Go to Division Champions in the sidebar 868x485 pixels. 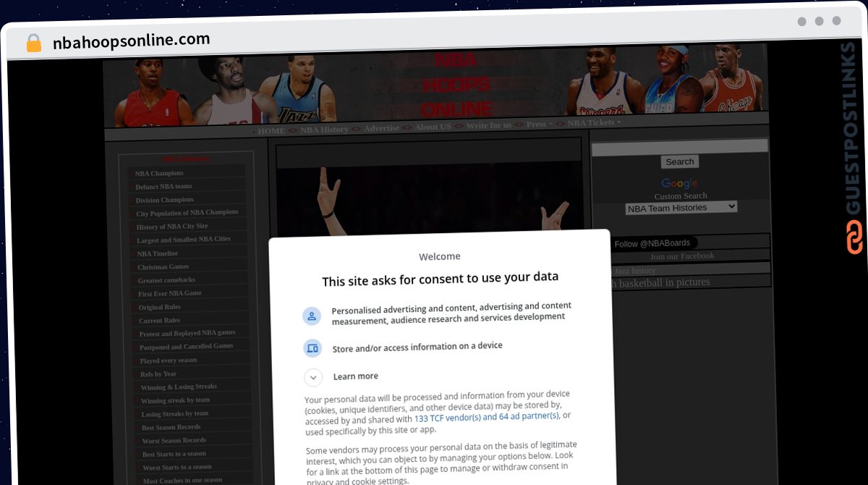165,200
